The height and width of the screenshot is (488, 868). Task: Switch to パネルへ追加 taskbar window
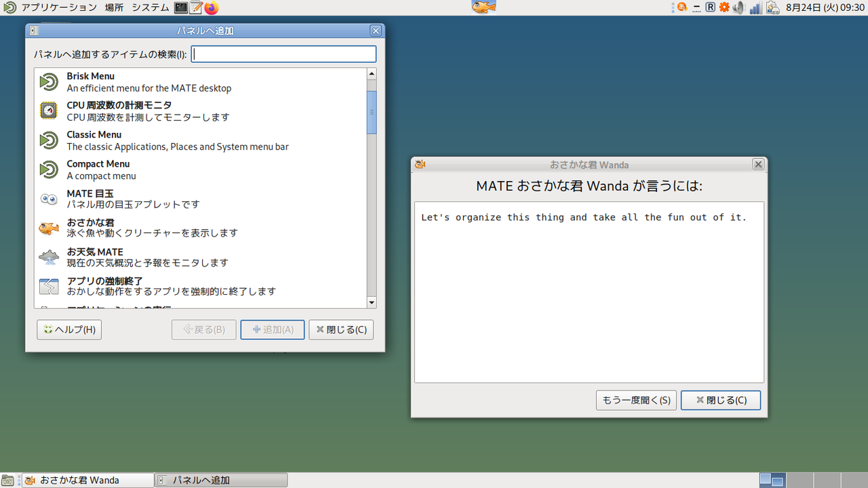click(221, 481)
